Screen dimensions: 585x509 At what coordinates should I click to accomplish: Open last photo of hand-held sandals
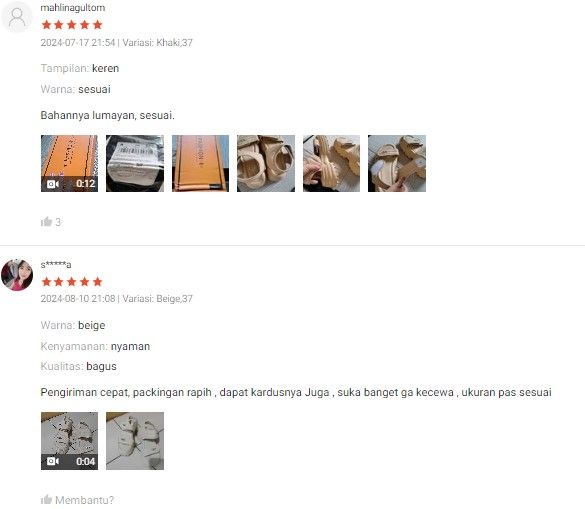click(x=397, y=163)
